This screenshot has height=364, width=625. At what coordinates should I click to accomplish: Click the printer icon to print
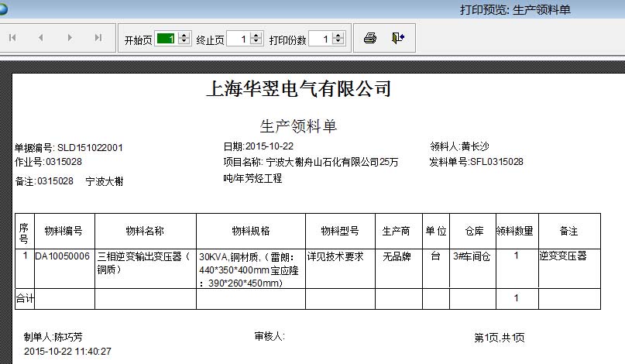click(x=370, y=38)
